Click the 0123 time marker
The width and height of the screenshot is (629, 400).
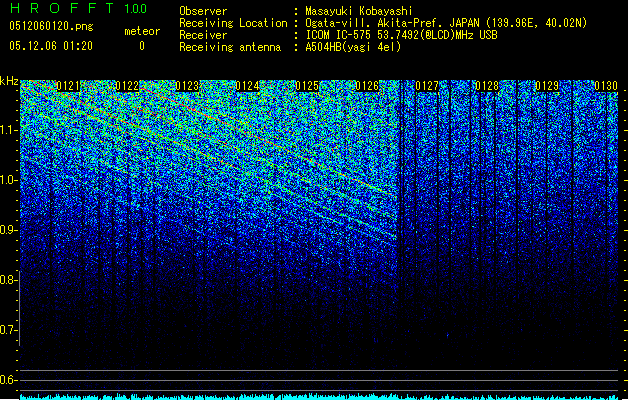187,86
